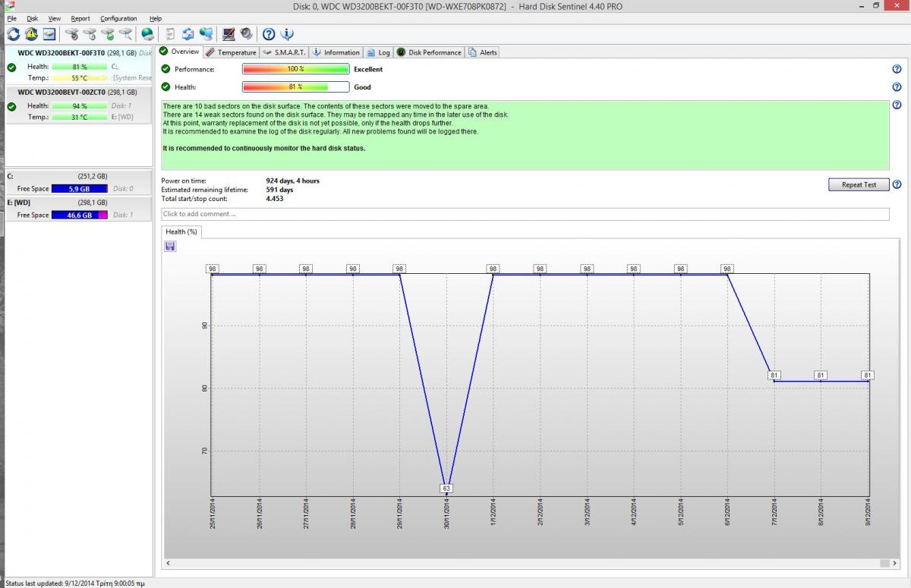Click the green status icon of WD3200BEKT disk
The image size is (911, 588).
tap(11, 68)
